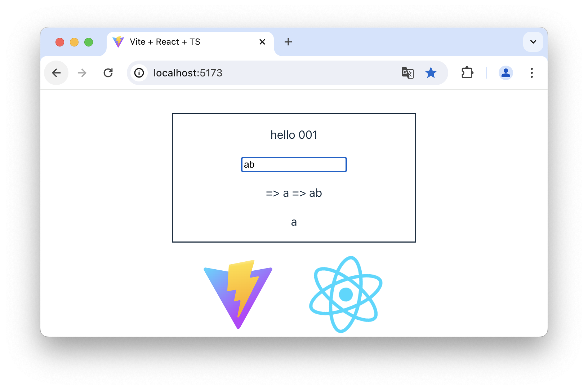Add a new tab with plus
588x390 pixels.
288,42
